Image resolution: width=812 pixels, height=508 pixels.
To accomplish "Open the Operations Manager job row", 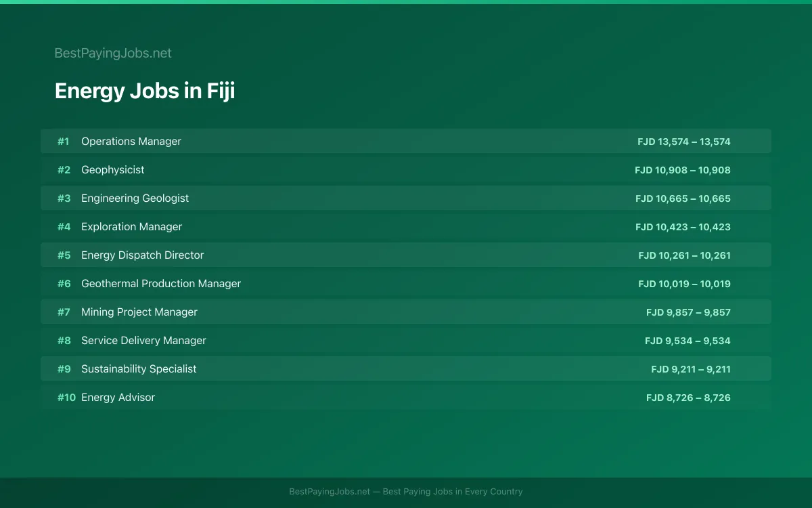I will coord(406,142).
